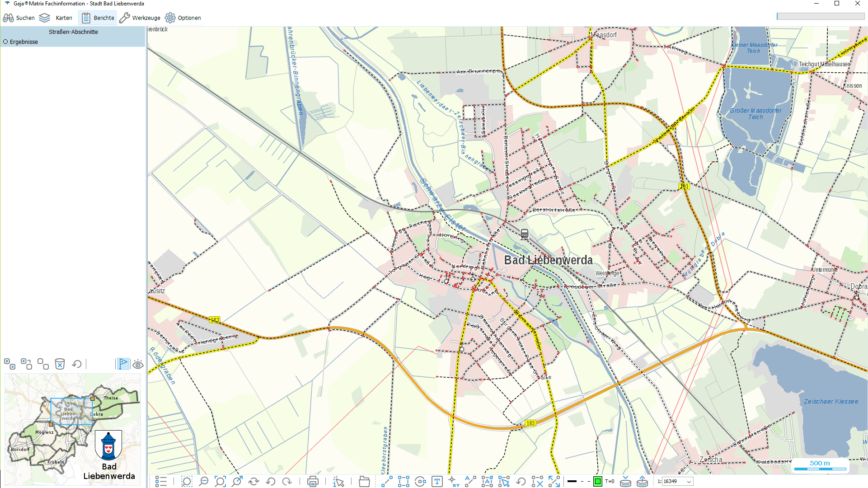868x488 pixels.
Task: Open the folder icon in bottom toolbar
Action: click(x=364, y=482)
